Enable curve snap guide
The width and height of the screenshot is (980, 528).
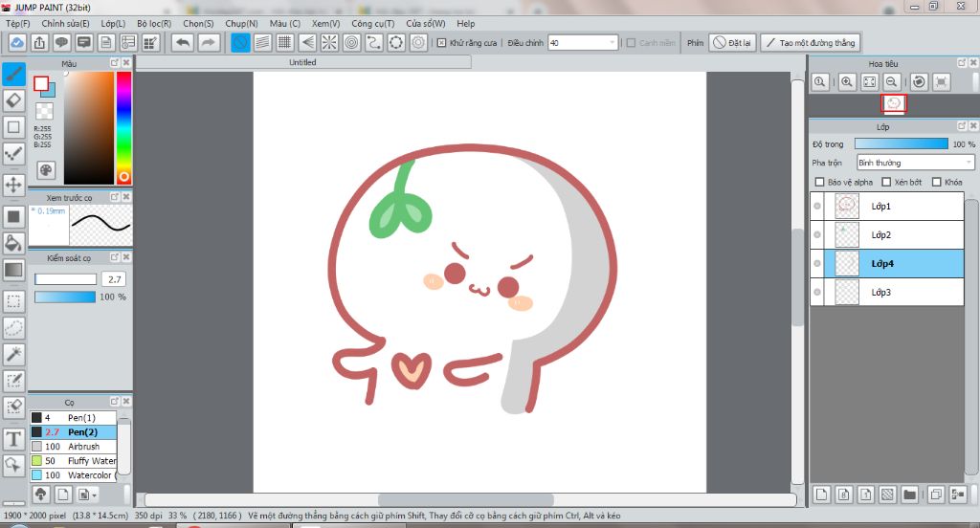tap(374, 42)
